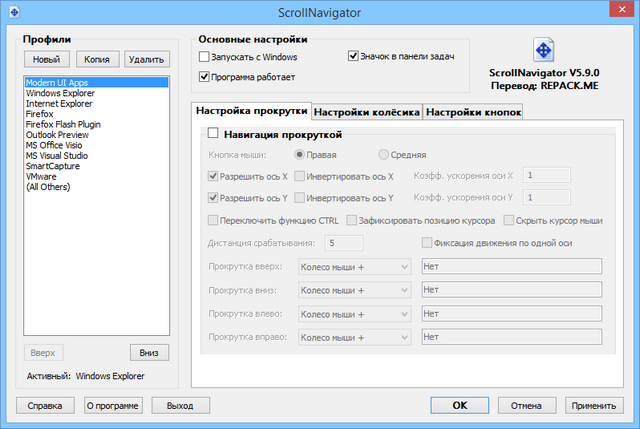
Task: Open the Прокрутка влево modifier dropdown
Action: pyautogui.click(x=354, y=314)
